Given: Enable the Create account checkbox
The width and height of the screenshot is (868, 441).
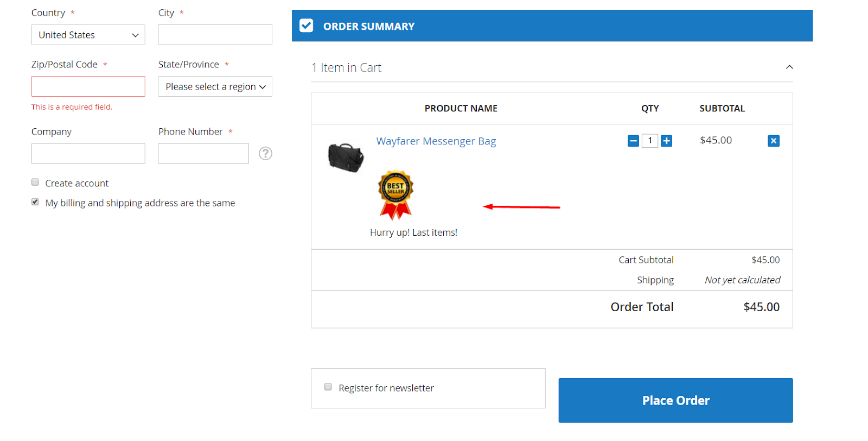Looking at the screenshot, I should point(35,182).
